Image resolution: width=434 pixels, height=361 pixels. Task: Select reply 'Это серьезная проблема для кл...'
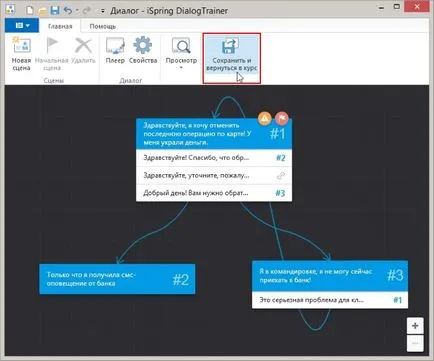pyautogui.click(x=330, y=300)
